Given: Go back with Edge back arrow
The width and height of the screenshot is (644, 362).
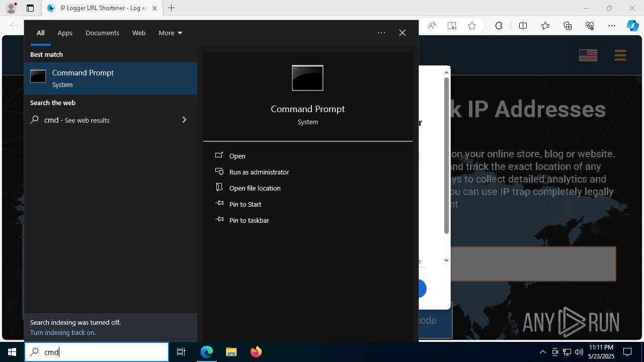Looking at the screenshot, I should coord(14,26).
